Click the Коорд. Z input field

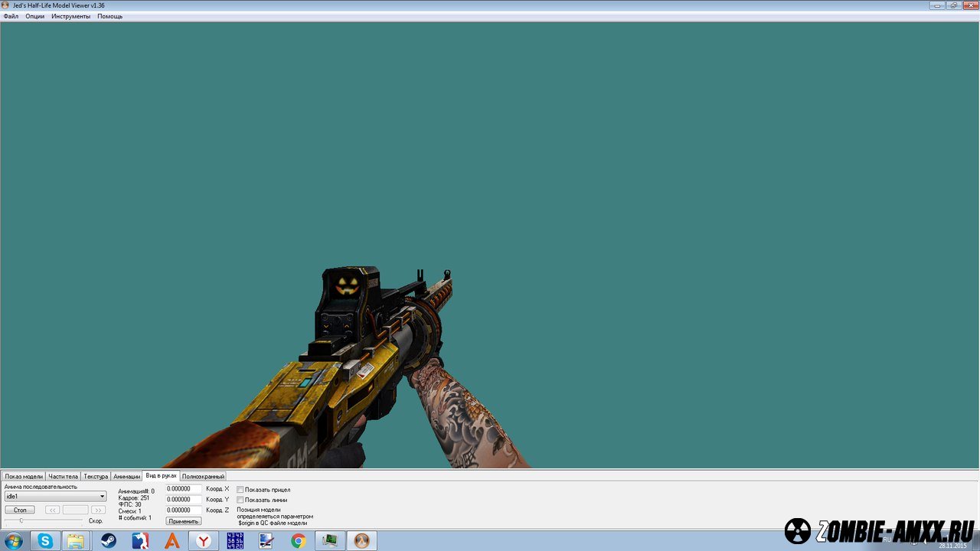coord(184,510)
